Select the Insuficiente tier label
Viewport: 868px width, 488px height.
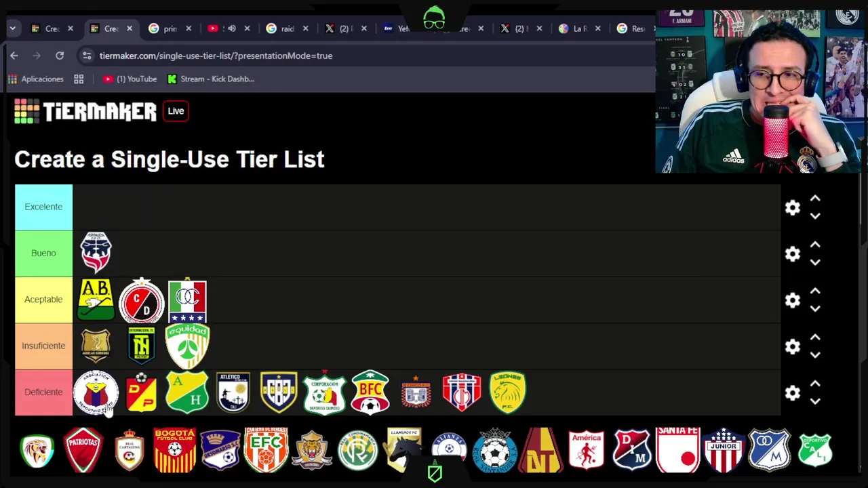click(x=43, y=346)
